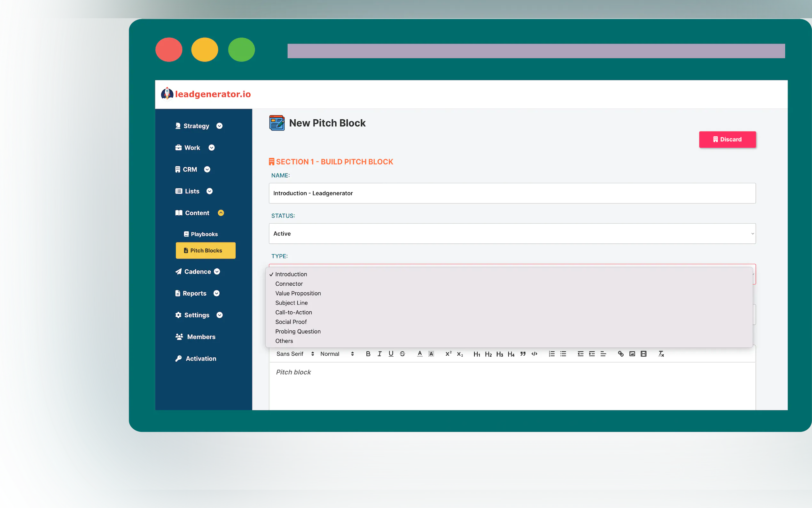Click the insert image icon
This screenshot has height=508, width=812.
coord(632,354)
